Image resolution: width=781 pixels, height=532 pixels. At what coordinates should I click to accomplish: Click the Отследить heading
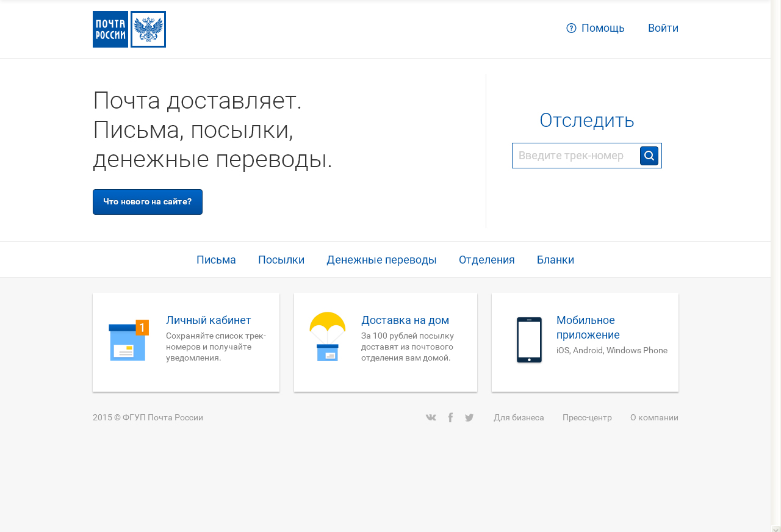click(x=587, y=120)
